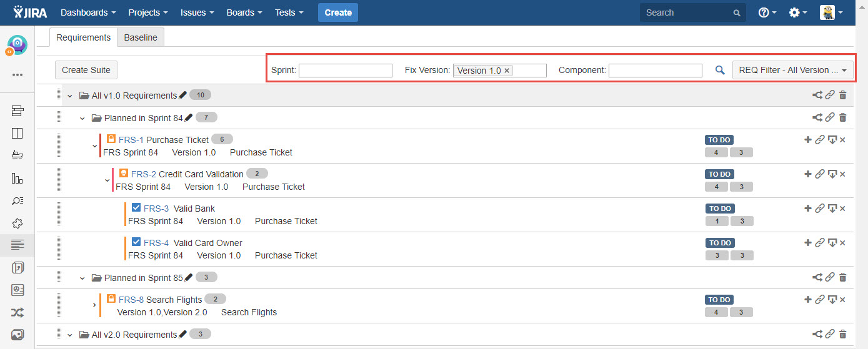Screen dimensions: 868x349
Task: Delete All v2.0 Requirements suite
Action: coord(842,335)
